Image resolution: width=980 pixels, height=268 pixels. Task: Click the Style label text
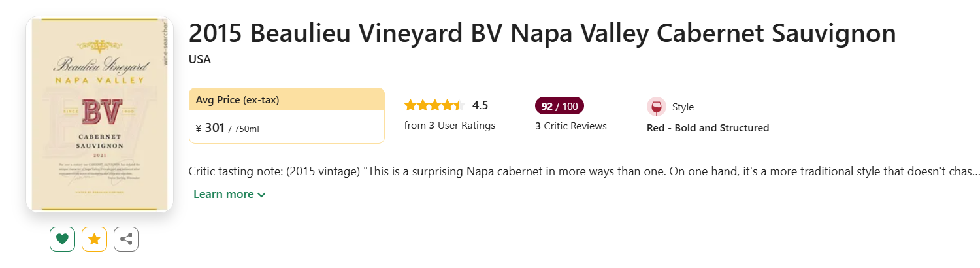tap(683, 107)
